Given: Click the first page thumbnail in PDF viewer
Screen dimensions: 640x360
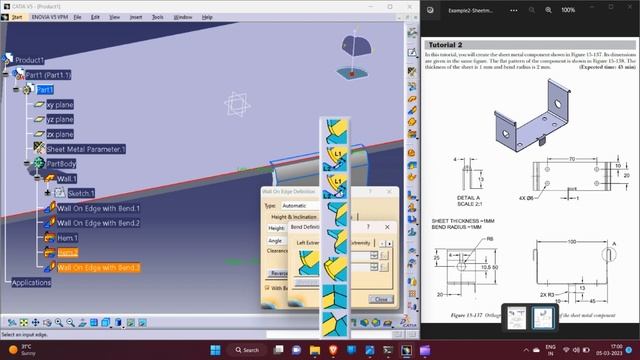Looking at the screenshot, I should [516, 318].
